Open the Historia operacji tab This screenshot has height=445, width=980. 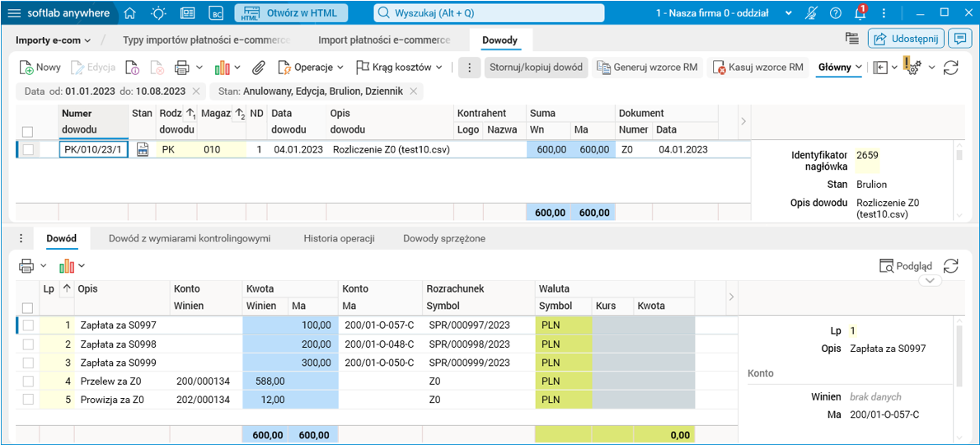click(x=339, y=238)
